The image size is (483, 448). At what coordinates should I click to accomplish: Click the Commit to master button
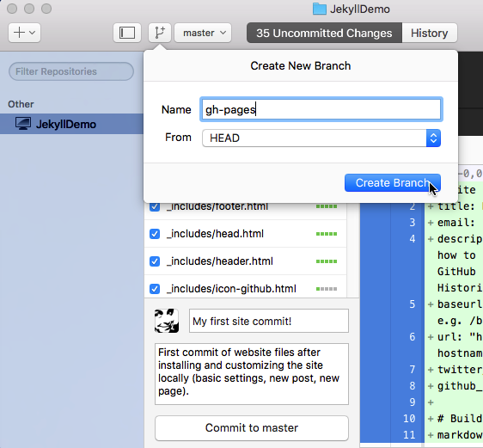(252, 428)
